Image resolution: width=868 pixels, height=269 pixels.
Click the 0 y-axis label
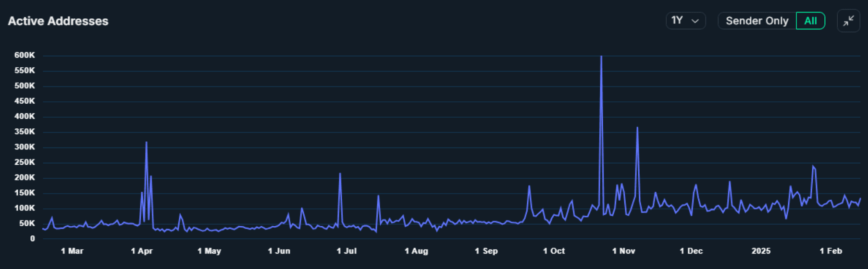[x=32, y=239]
